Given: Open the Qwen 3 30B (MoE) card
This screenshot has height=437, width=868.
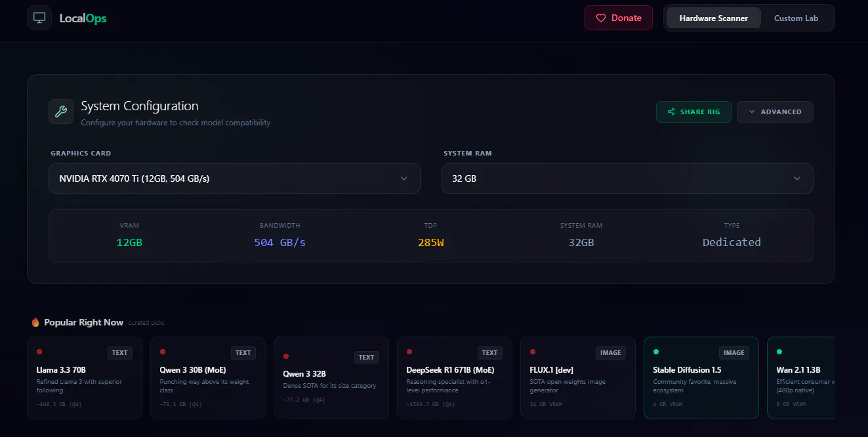Looking at the screenshot, I should (208, 378).
